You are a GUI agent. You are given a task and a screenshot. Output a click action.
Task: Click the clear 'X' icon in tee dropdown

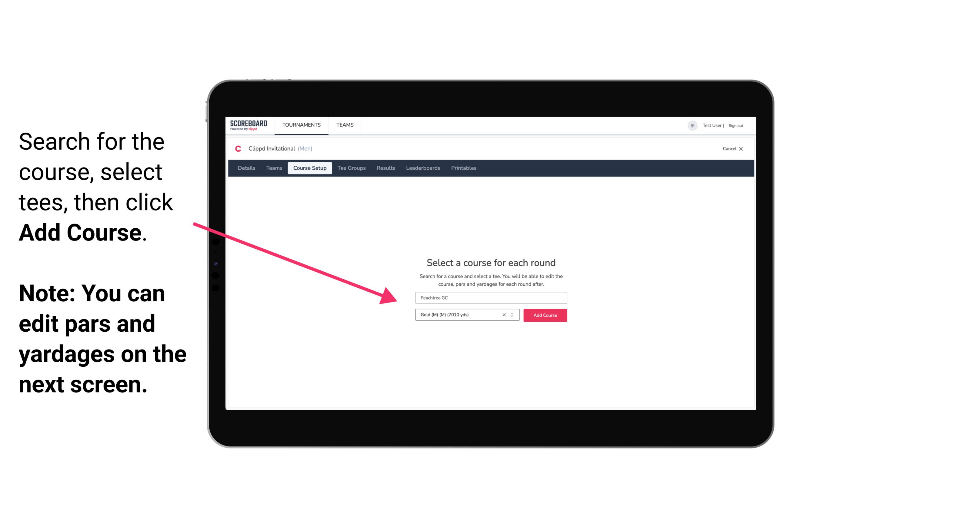[504, 315]
